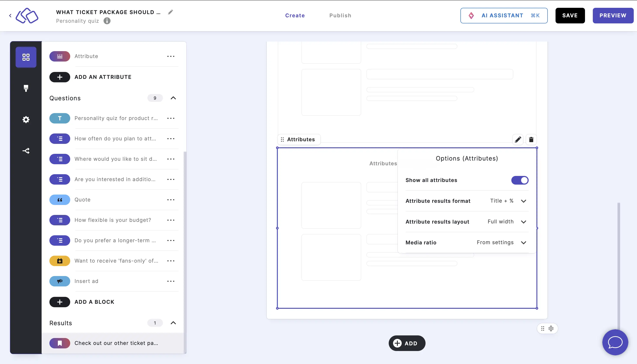Screen dimensions: 637x364
Task: Grab the Attributes block drag handle
Action: [x=282, y=140]
